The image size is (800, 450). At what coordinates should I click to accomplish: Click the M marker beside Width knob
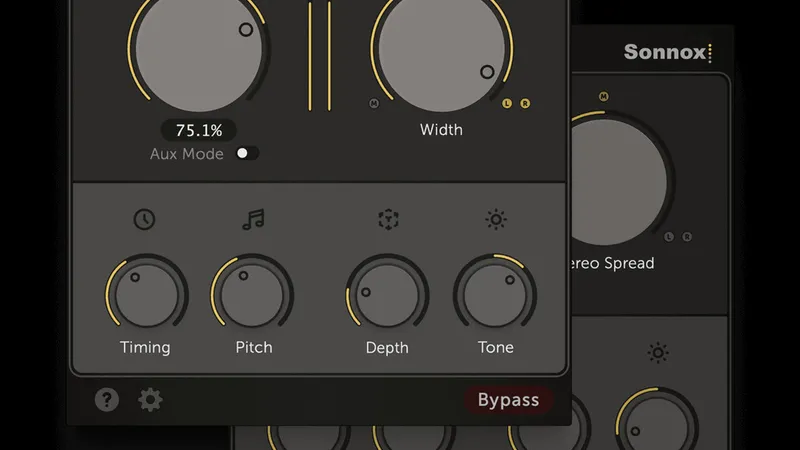[374, 103]
